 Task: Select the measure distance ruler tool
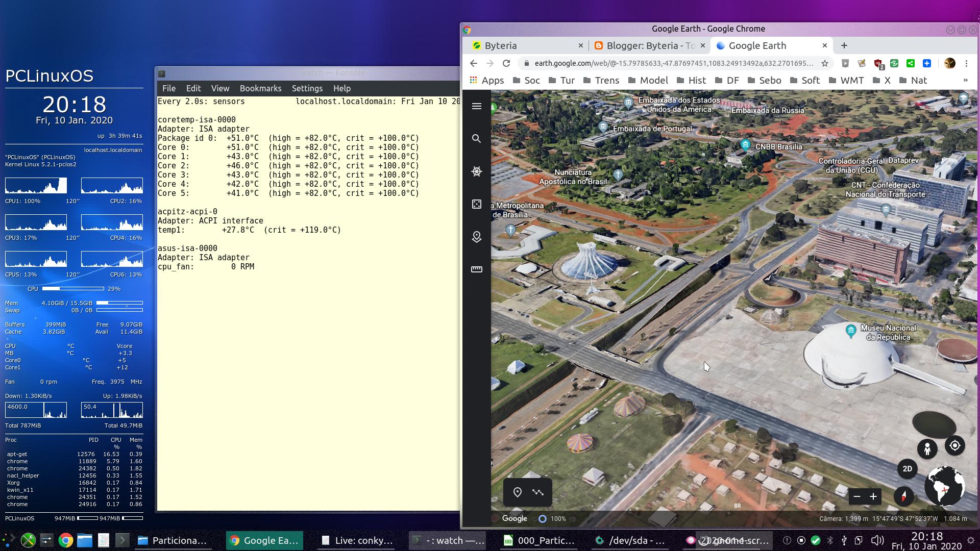[x=477, y=269]
